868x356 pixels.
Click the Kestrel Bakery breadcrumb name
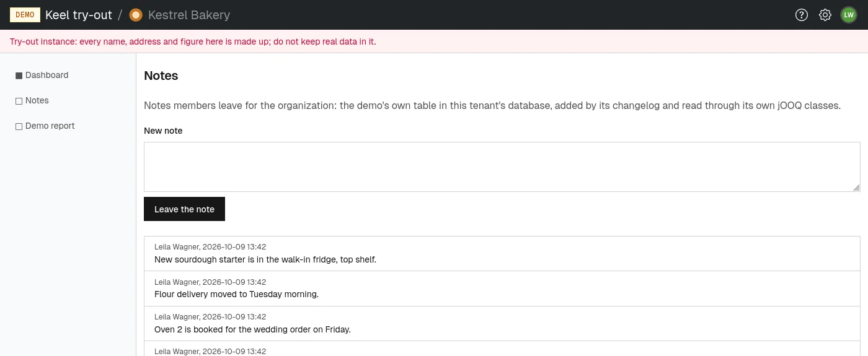[189, 15]
